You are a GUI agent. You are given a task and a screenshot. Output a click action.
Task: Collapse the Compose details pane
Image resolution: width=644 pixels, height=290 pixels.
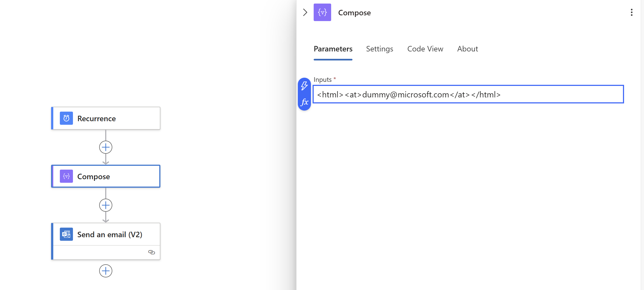305,12
